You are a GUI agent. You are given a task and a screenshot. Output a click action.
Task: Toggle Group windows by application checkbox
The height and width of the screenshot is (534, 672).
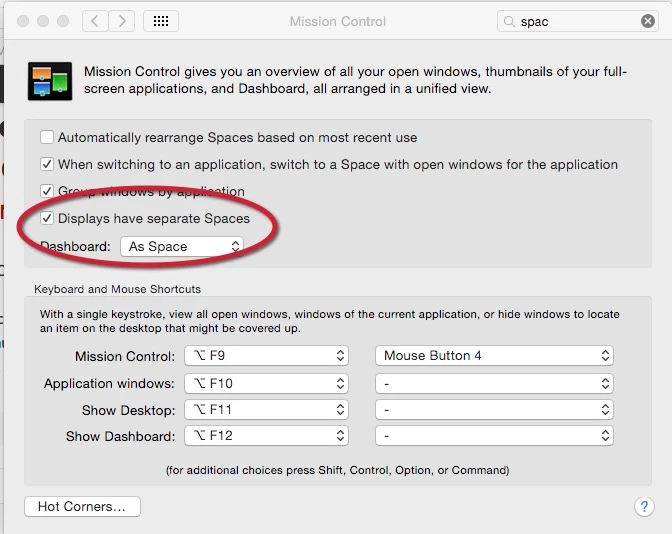click(x=47, y=191)
